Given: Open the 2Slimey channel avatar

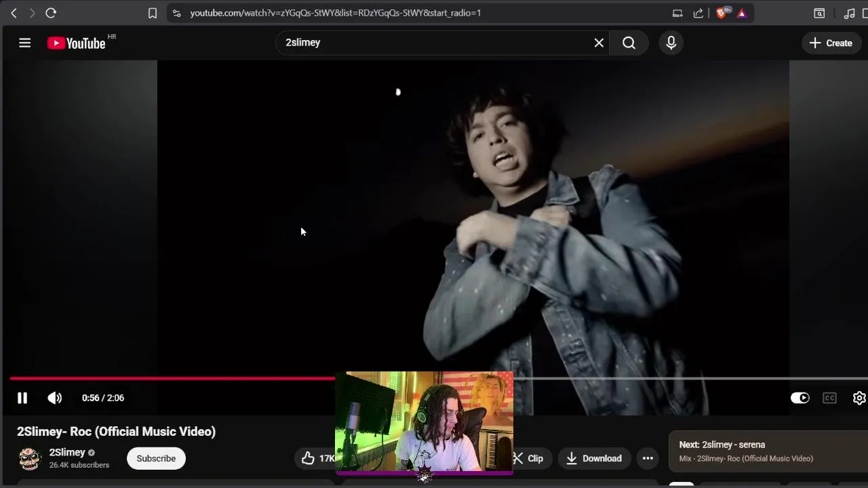Looking at the screenshot, I should pos(30,458).
